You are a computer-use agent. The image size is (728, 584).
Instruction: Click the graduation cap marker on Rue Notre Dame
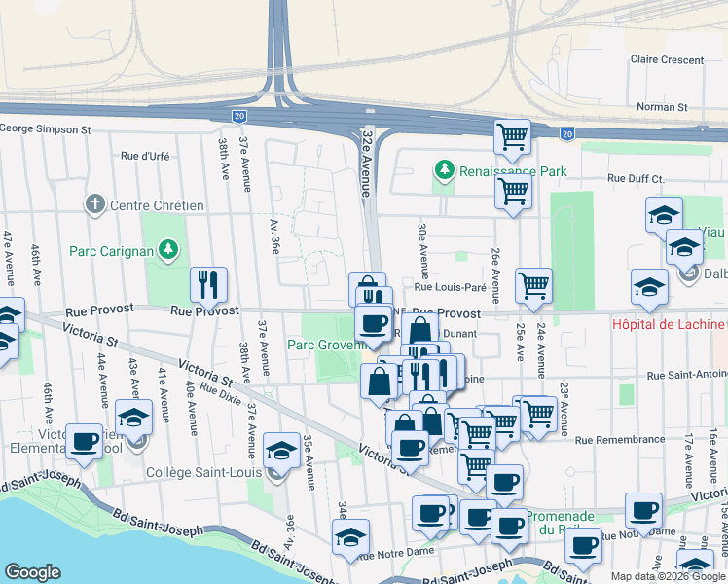pos(350,538)
